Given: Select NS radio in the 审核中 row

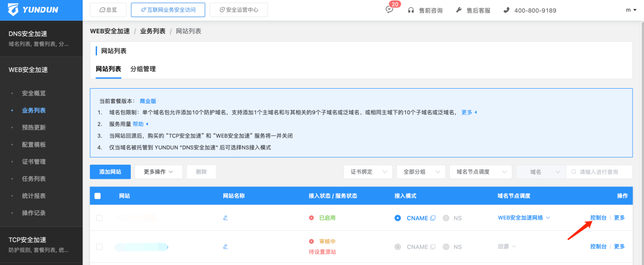Looking at the screenshot, I should pos(446,247).
